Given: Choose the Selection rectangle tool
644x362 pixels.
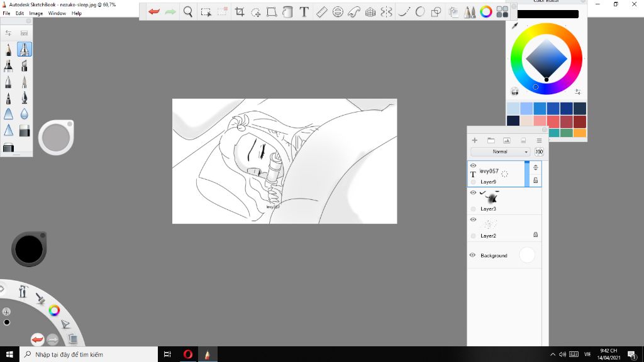Looking at the screenshot, I should coord(206,11).
